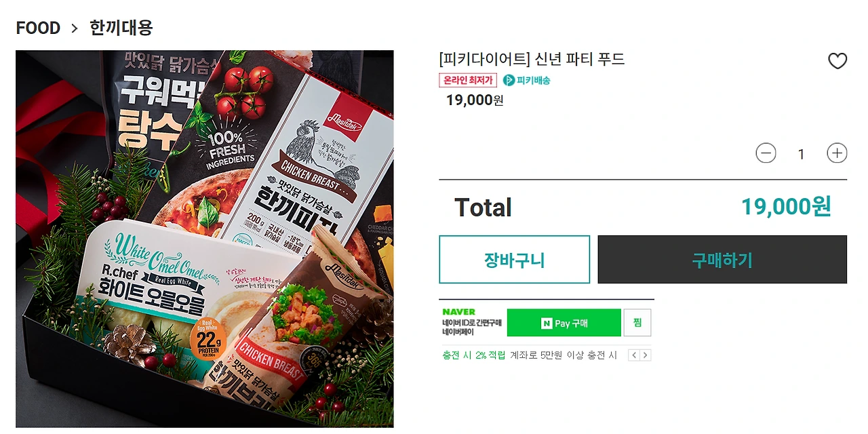The width and height of the screenshot is (868, 434).
Task: Buy now with the 구매하기 button
Action: (x=722, y=260)
